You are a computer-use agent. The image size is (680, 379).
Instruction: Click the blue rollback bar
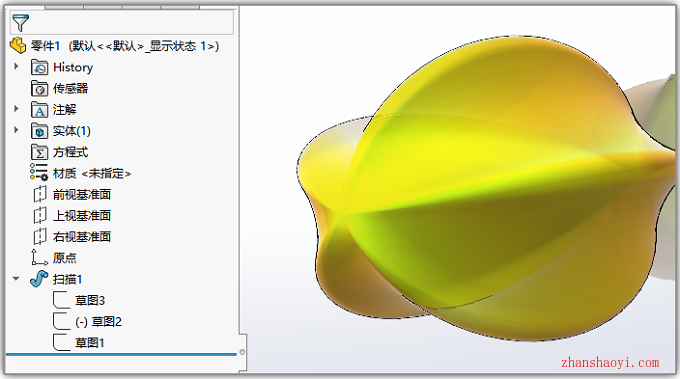point(121,354)
